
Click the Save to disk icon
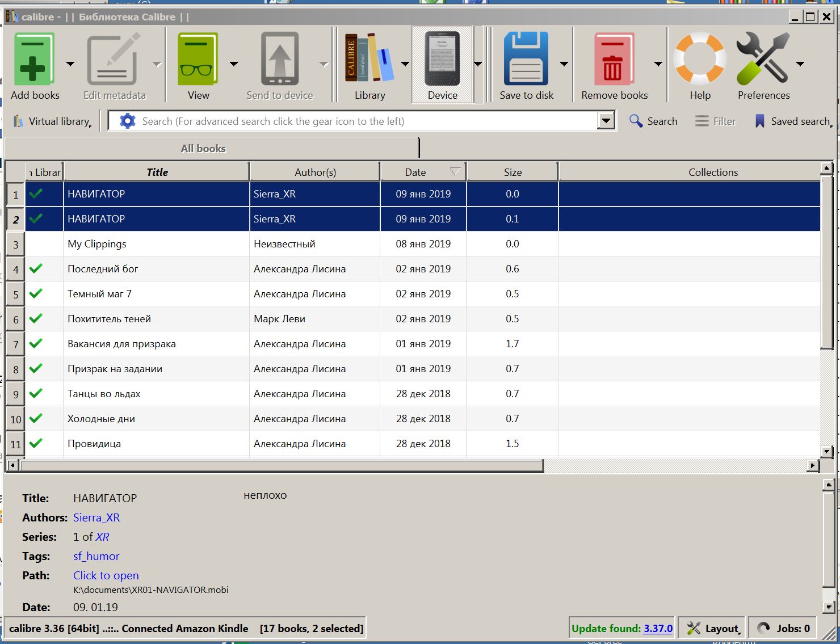[x=526, y=60]
